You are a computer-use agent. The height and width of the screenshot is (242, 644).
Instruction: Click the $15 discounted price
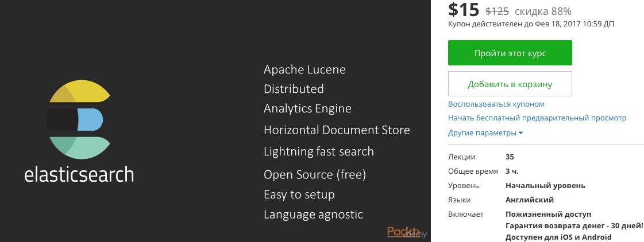point(463,10)
